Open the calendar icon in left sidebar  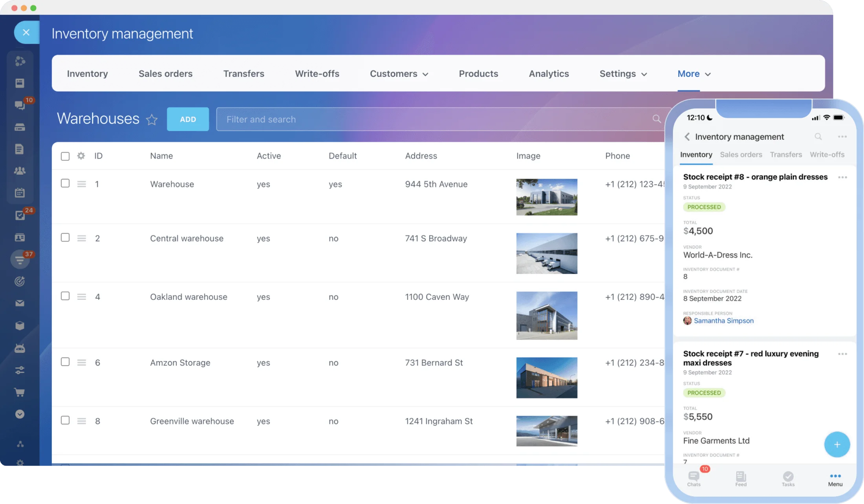click(x=20, y=193)
